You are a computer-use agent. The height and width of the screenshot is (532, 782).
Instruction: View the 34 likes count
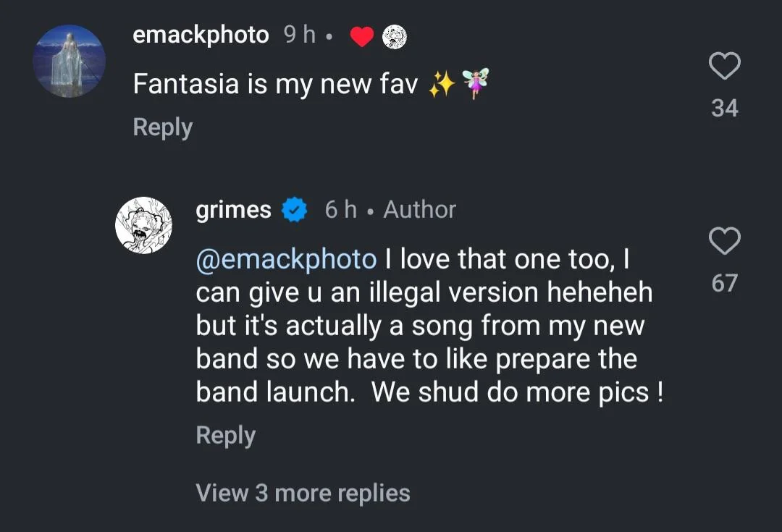724,109
